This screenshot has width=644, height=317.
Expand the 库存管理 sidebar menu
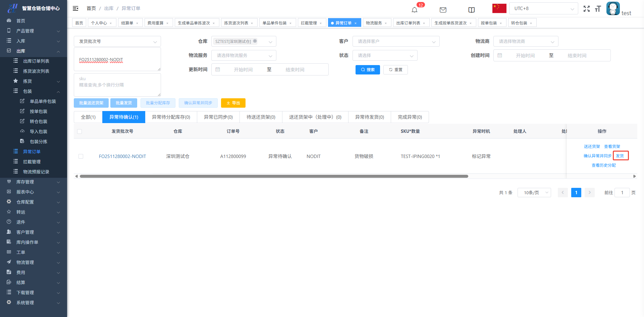pos(34,182)
